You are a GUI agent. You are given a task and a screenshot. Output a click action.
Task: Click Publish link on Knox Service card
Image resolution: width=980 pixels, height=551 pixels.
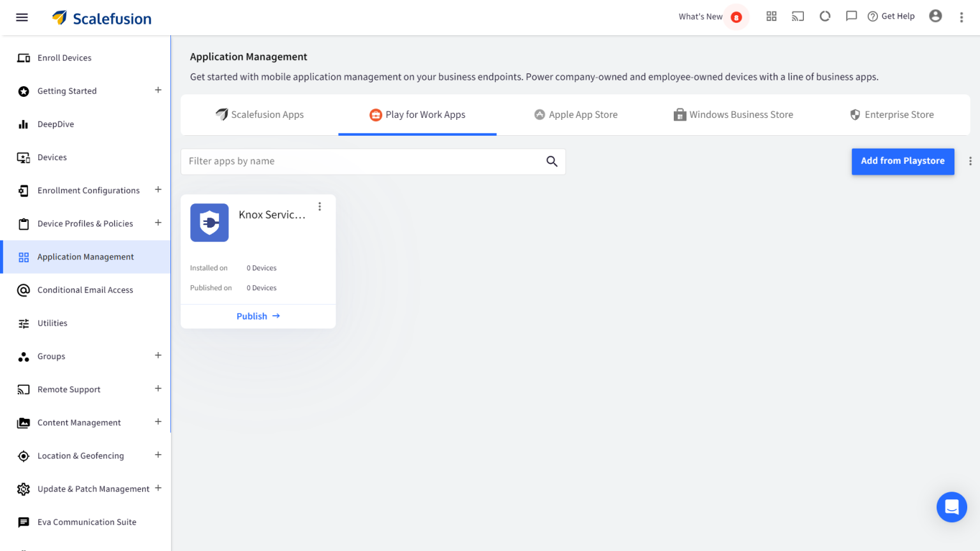coord(258,316)
